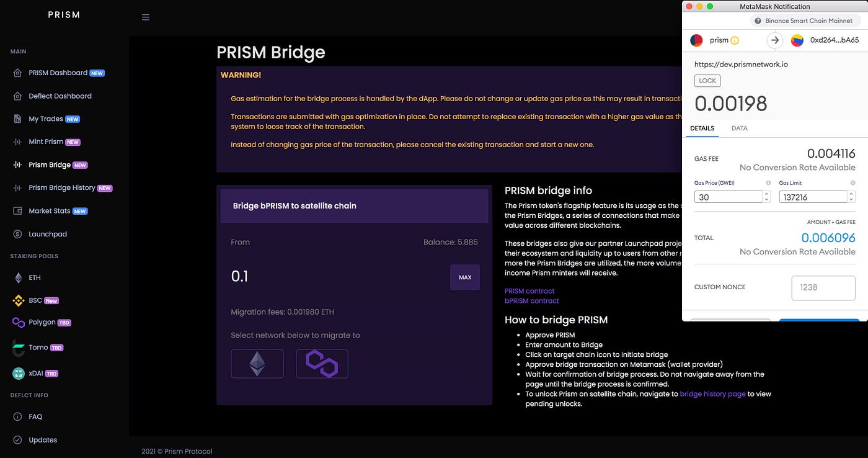Screen dimensions: 868x458
Task: Click the BSC Binance icon
Action: pyautogui.click(x=19, y=300)
